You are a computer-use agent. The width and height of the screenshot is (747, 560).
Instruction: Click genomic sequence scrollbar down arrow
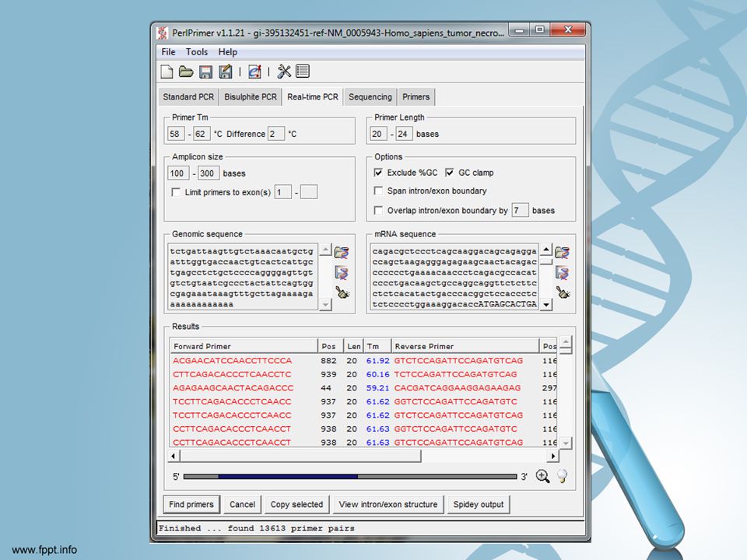click(x=325, y=304)
